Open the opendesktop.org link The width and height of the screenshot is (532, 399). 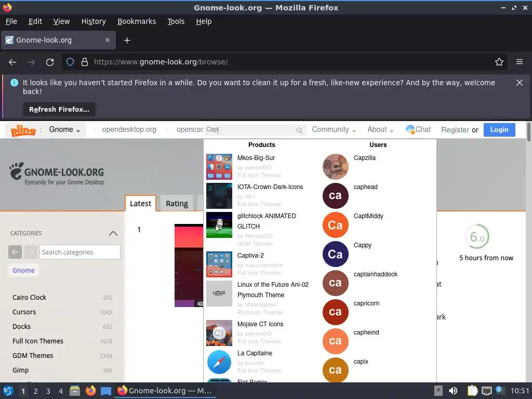129,129
